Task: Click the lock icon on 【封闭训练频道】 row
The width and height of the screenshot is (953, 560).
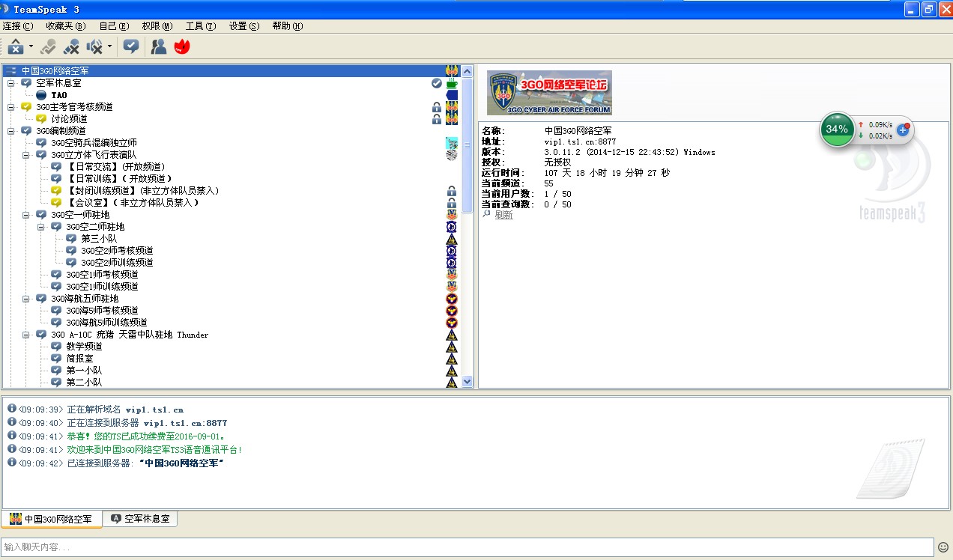Action: click(x=452, y=191)
